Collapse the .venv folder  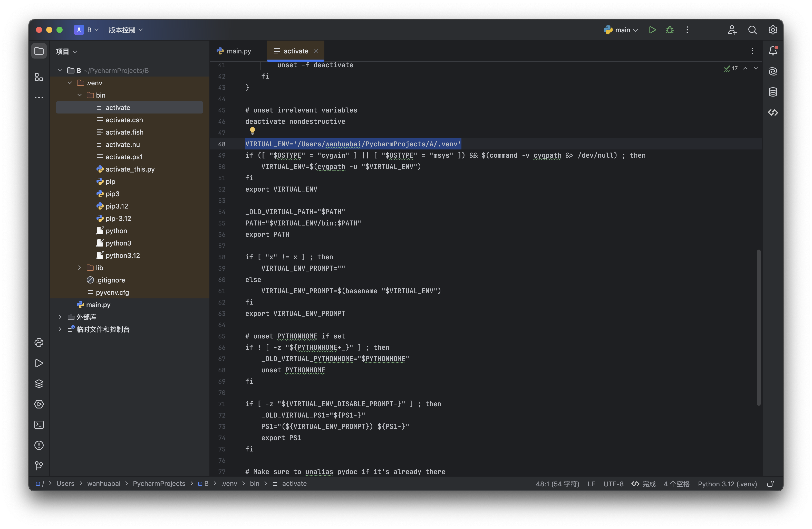pyautogui.click(x=70, y=83)
